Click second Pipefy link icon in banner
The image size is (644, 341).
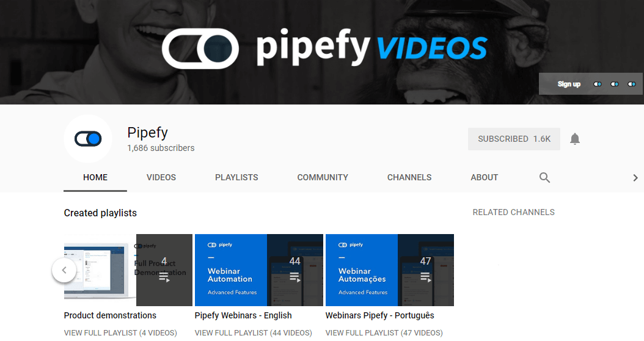615,84
